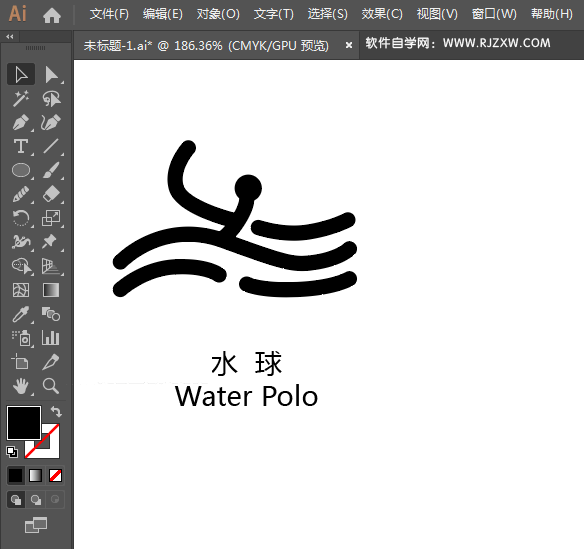This screenshot has height=549, width=584.
Task: Select the Zoom magnifier tool
Action: tap(51, 386)
